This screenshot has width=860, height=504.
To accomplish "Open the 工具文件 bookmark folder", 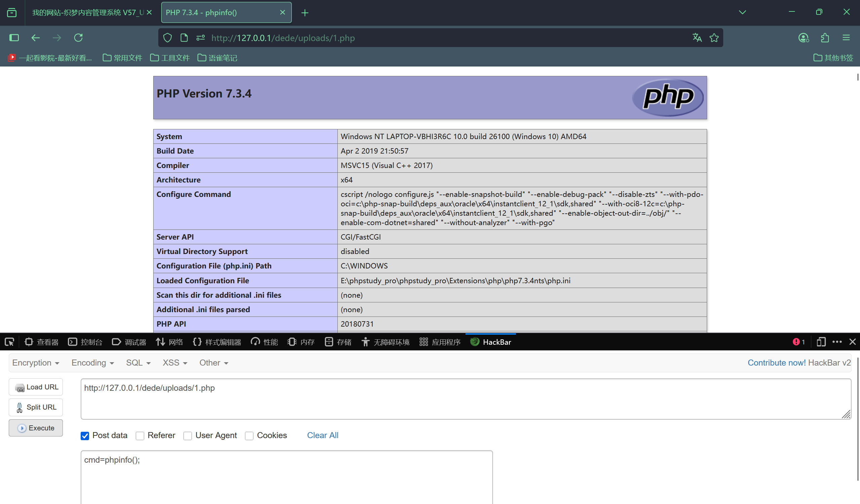I will [x=170, y=58].
